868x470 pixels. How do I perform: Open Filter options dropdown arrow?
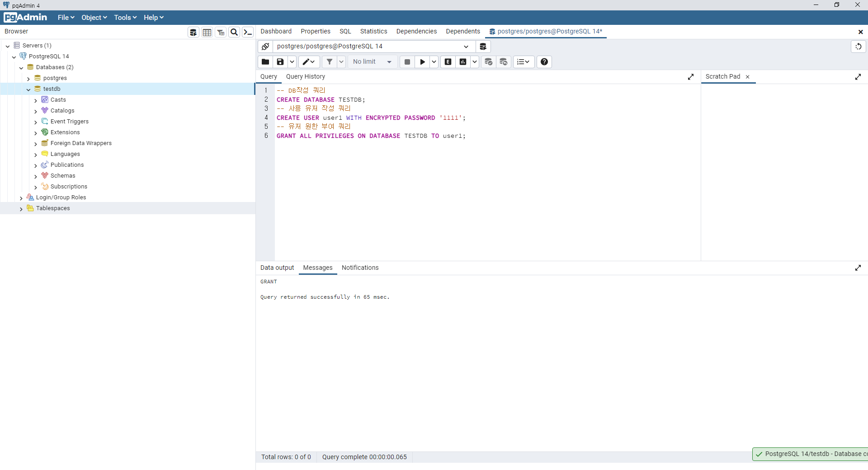coord(341,62)
